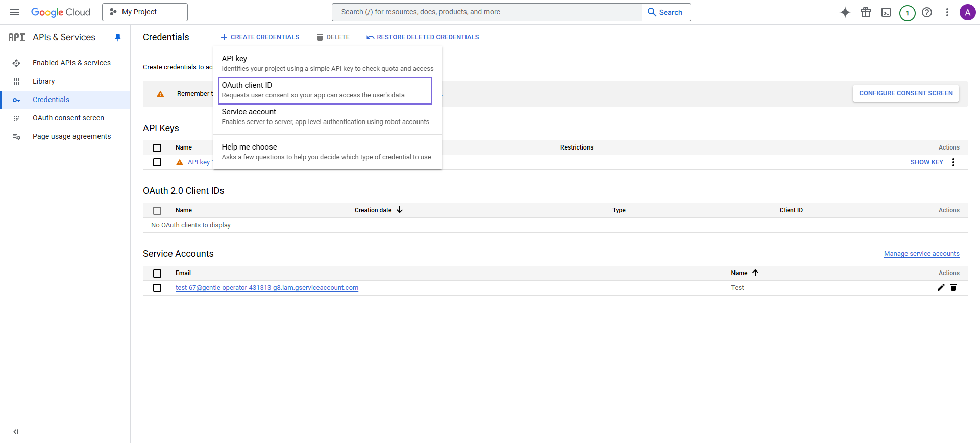Click the pin icon beside APIs & Services
Viewport: 980px width, 443px height.
(118, 37)
